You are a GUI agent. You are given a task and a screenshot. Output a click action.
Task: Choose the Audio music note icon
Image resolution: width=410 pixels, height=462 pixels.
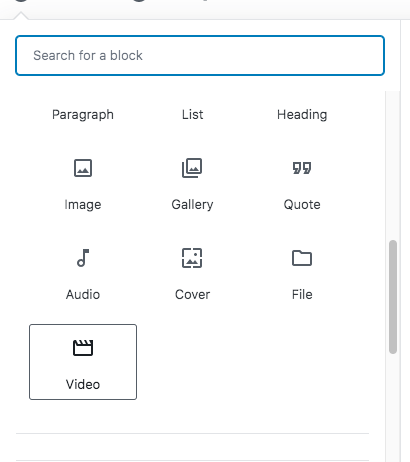click(83, 258)
